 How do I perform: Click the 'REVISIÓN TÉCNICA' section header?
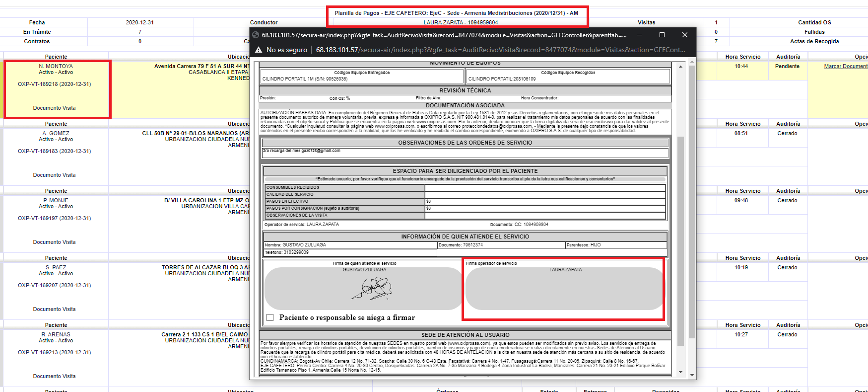(465, 90)
